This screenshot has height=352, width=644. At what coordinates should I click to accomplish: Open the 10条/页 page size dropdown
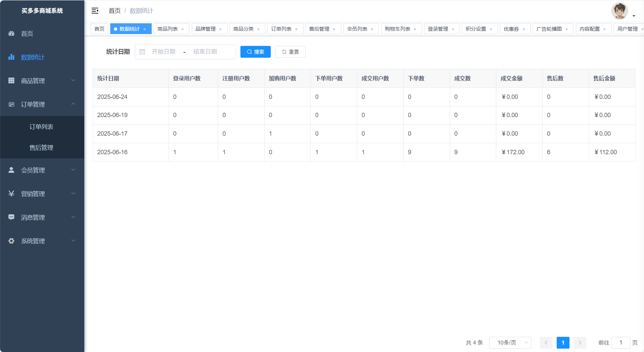coord(510,343)
